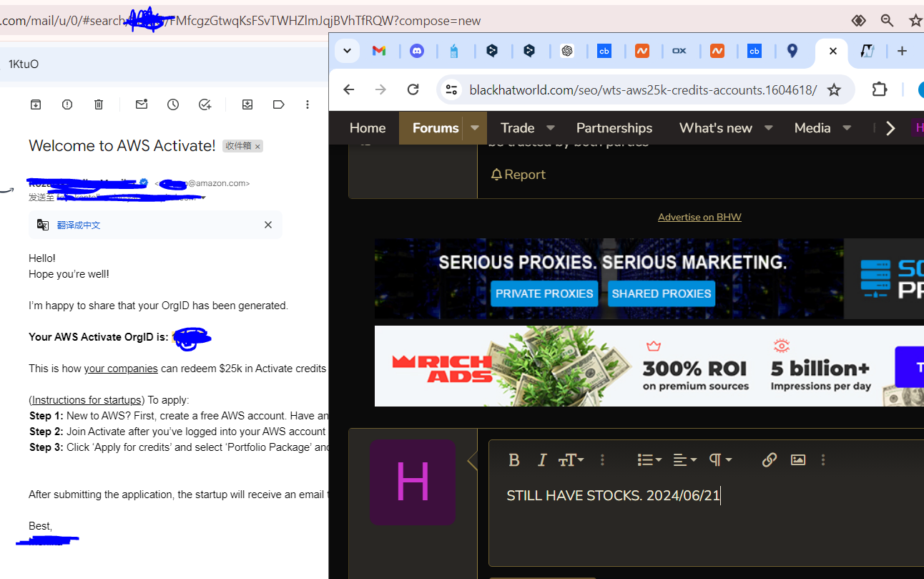Open the tab search dropdown in Chrome
Image resolution: width=924 pixels, height=579 pixels.
pos(347,51)
